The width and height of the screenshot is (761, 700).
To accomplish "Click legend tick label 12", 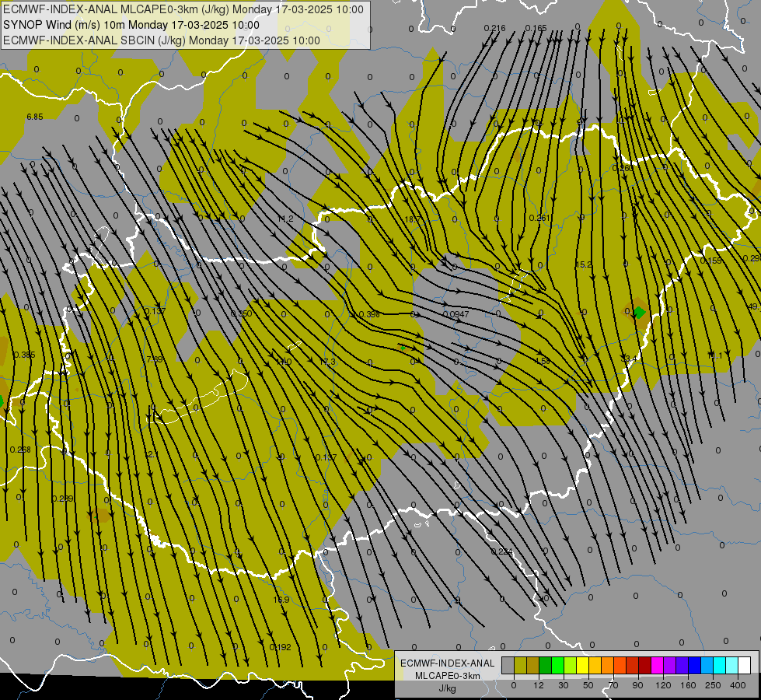I will point(539,685).
